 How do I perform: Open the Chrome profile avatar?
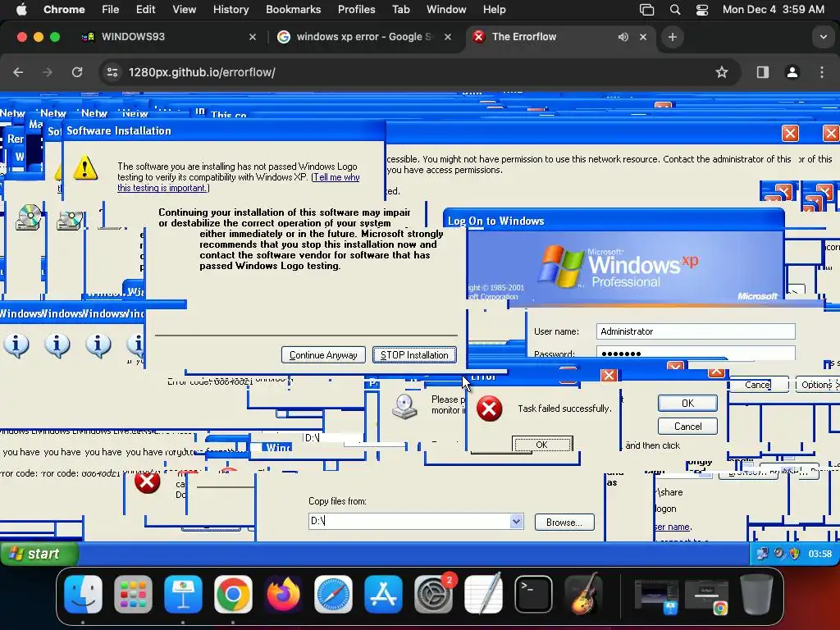[792, 72]
